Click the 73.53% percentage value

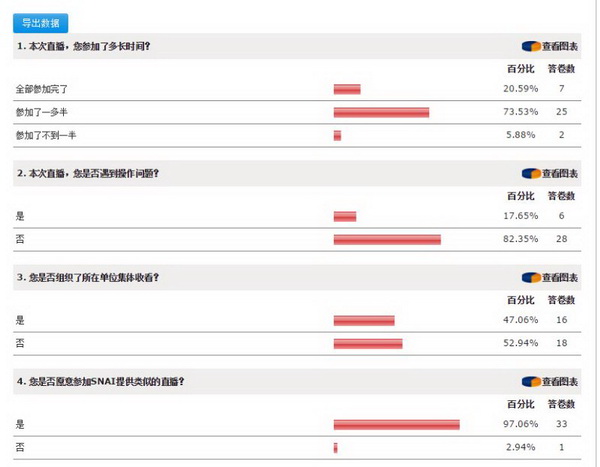[523, 112]
